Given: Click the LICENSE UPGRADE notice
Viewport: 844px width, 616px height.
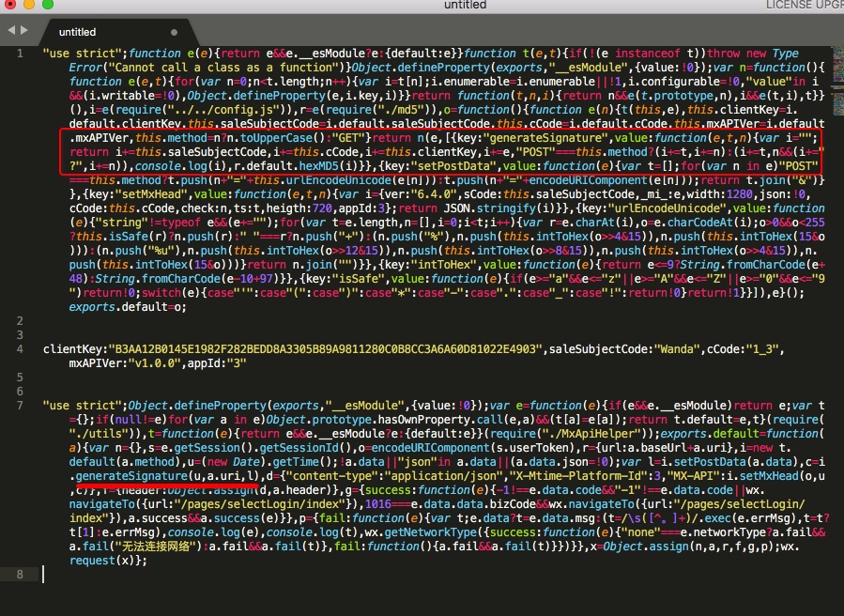Looking at the screenshot, I should pyautogui.click(x=804, y=6).
